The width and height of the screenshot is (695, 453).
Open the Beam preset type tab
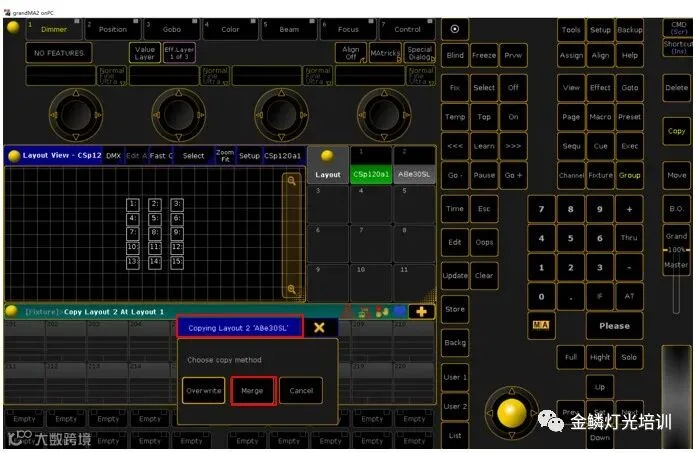[289, 29]
